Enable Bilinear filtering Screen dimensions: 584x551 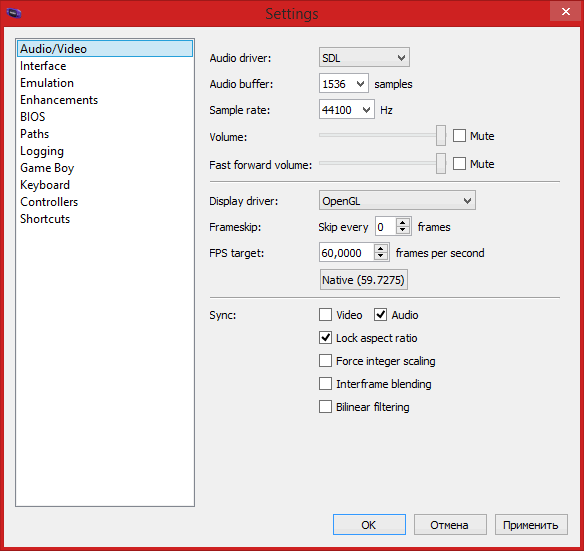point(325,406)
